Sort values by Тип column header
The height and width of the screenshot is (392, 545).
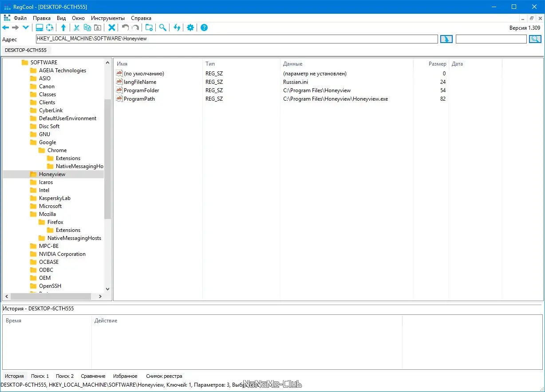[241, 64]
